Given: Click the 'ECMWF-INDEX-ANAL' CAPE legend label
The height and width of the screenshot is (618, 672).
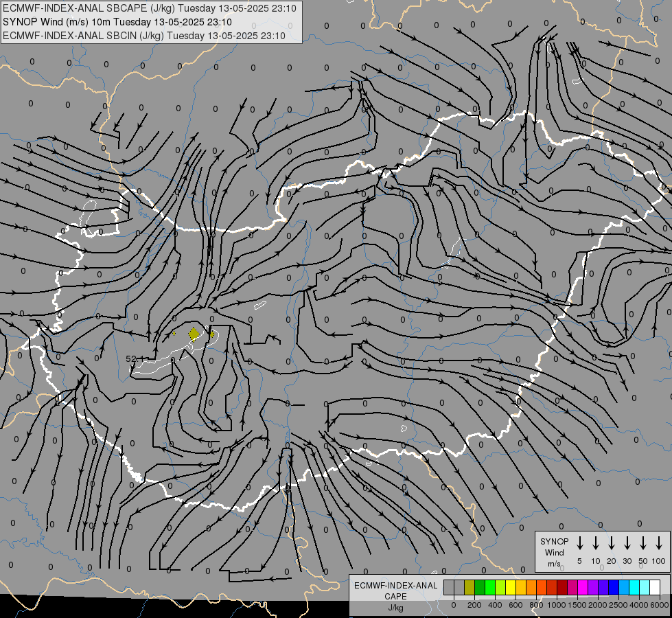Looking at the screenshot, I should point(395,586).
